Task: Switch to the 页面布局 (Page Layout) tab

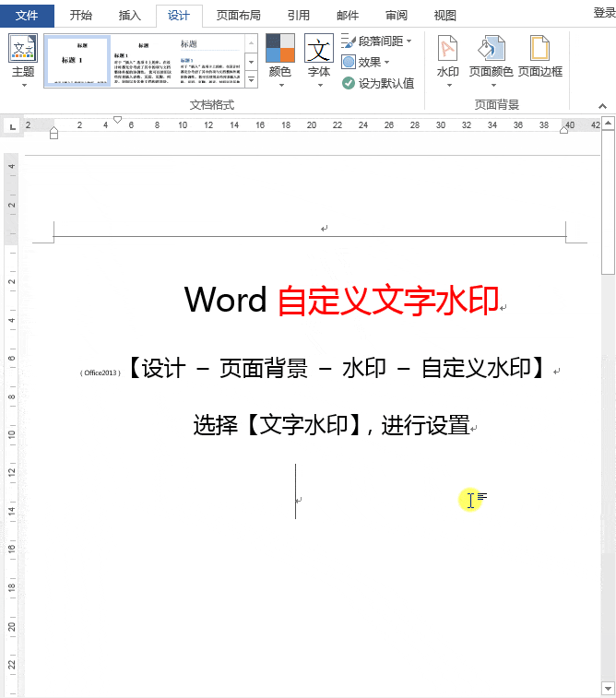Action: click(x=239, y=16)
